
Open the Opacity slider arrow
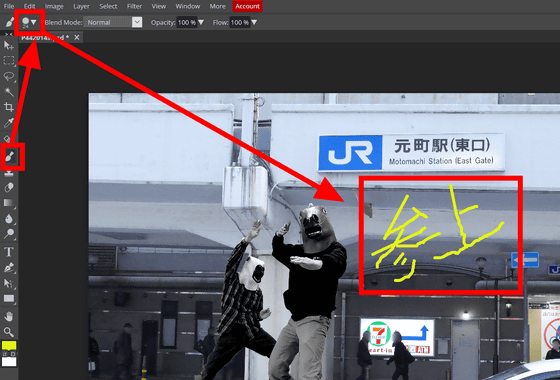tap(201, 22)
